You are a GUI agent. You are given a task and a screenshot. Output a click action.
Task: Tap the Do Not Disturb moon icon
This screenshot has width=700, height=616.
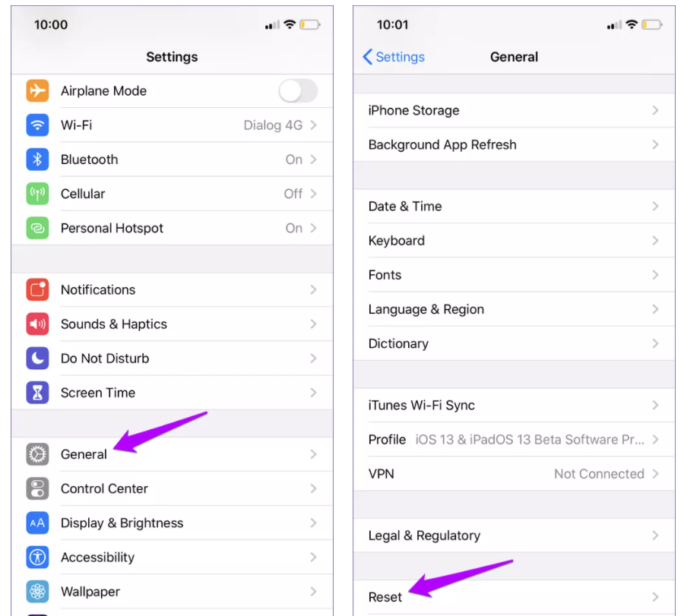pos(37,359)
